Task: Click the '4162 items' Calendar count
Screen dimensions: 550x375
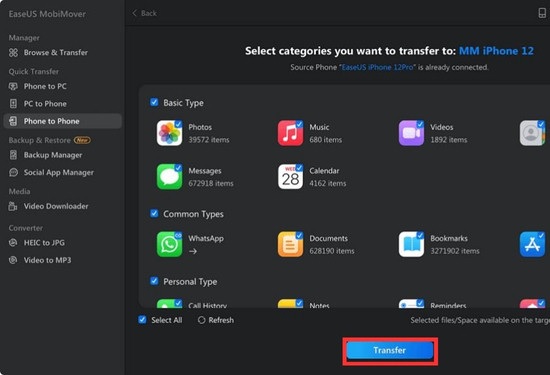Action: tap(328, 183)
